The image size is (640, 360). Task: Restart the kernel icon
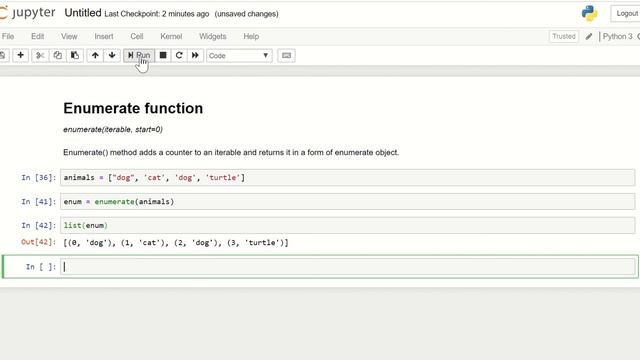(179, 56)
